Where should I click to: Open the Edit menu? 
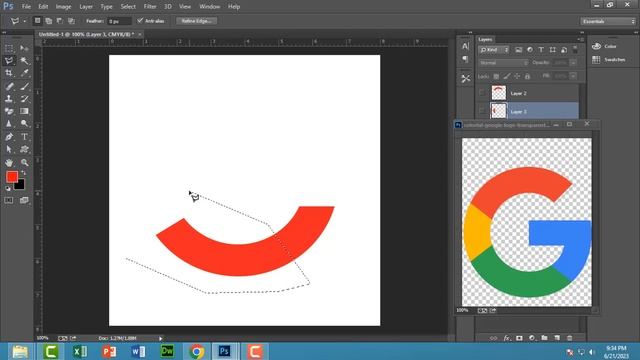(43, 7)
